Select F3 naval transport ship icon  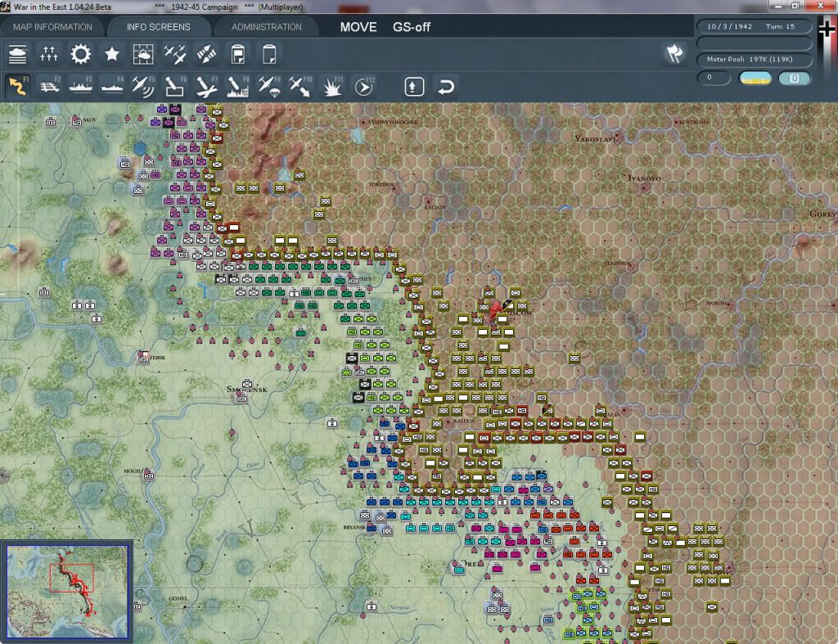tap(81, 87)
